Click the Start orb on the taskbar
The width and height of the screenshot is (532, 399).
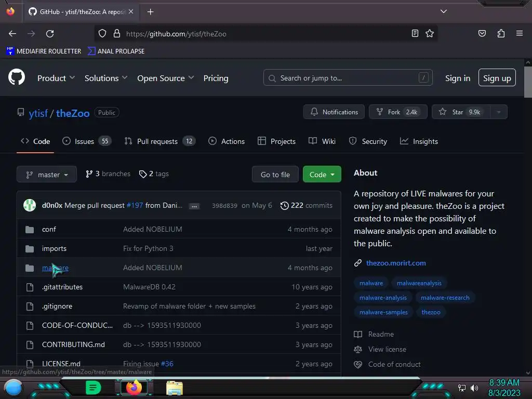pyautogui.click(x=14, y=388)
